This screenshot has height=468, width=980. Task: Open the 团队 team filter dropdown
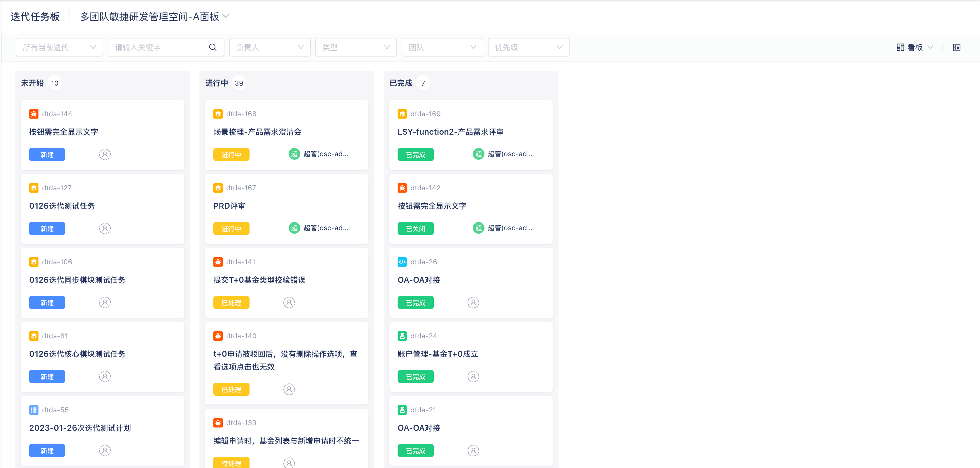click(442, 47)
